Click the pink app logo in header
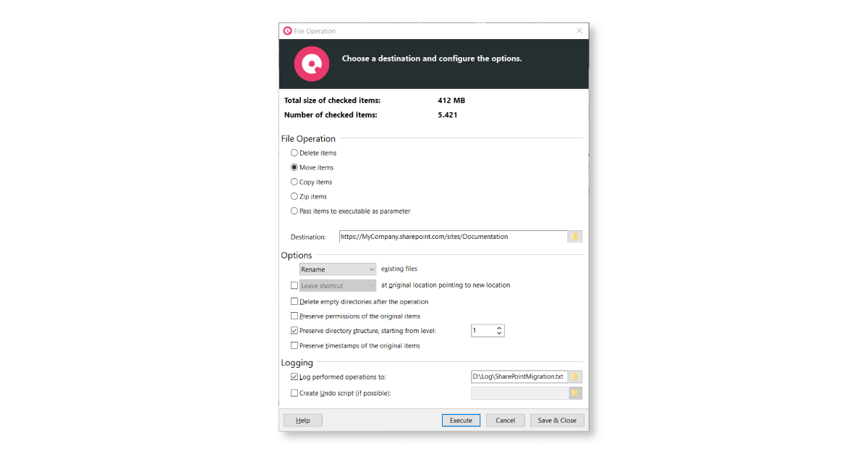 [x=312, y=64]
